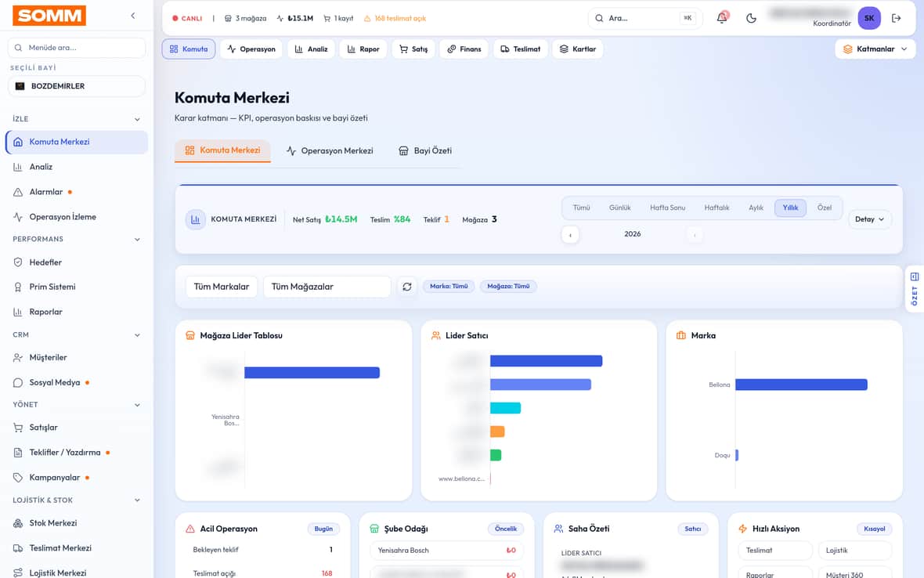Collapse the sidebar with the chevron
924x578 pixels.
click(133, 16)
